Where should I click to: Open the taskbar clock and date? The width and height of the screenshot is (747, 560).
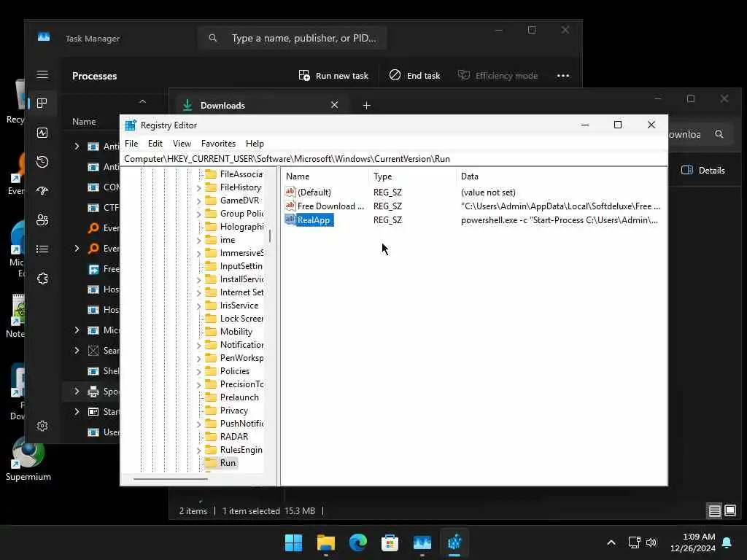tap(693, 542)
